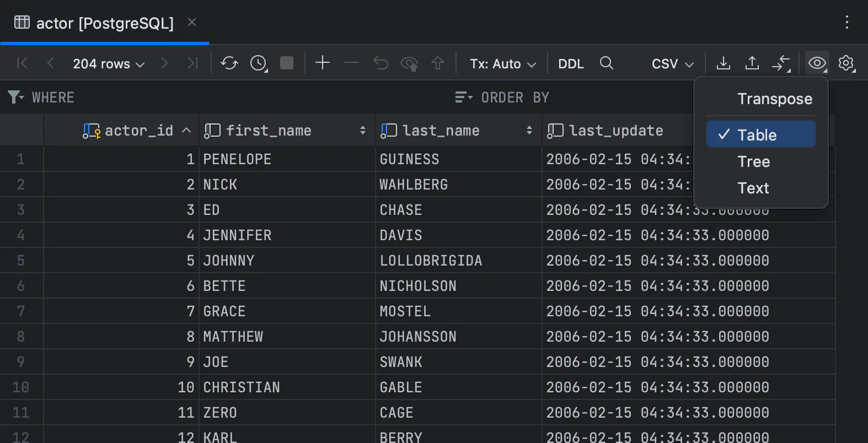Screen dimensions: 868x443
Task: Revert changes with undo arrow
Action: pos(381,63)
